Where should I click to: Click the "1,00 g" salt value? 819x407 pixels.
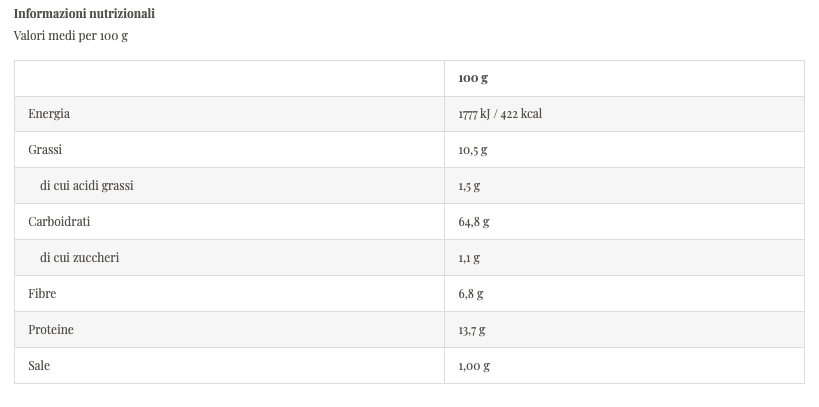tap(474, 366)
